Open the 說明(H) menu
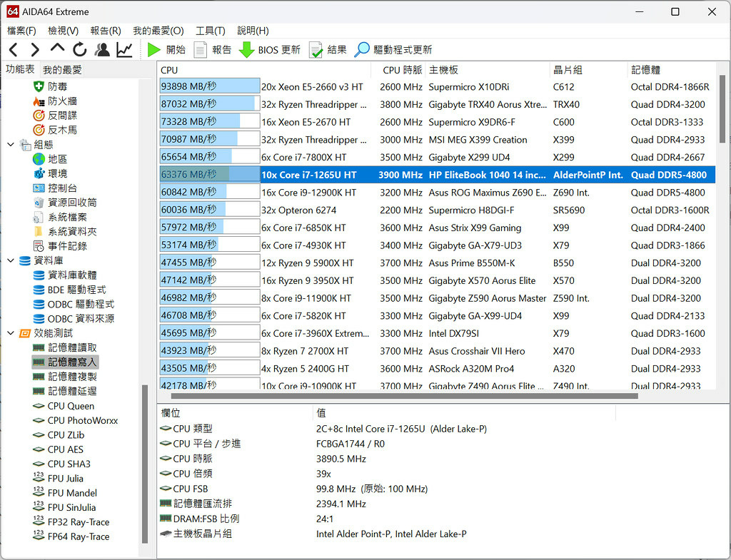 click(253, 31)
